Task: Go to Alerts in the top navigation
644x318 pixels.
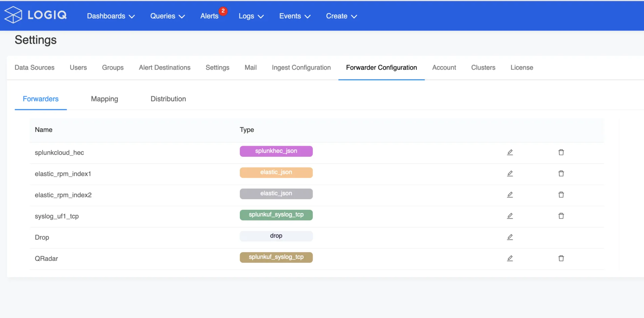Action: pyautogui.click(x=209, y=16)
